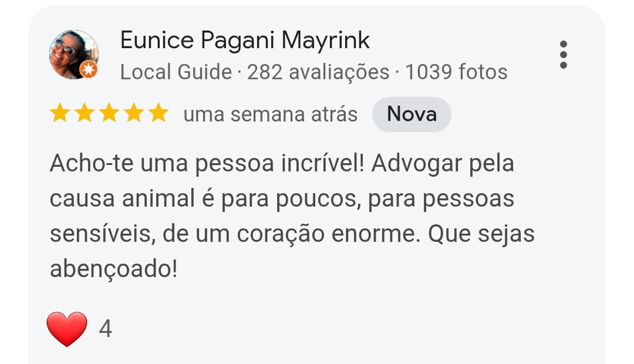Click the uma semana atrás timestamp
This screenshot has height=364, width=634.
point(271,114)
